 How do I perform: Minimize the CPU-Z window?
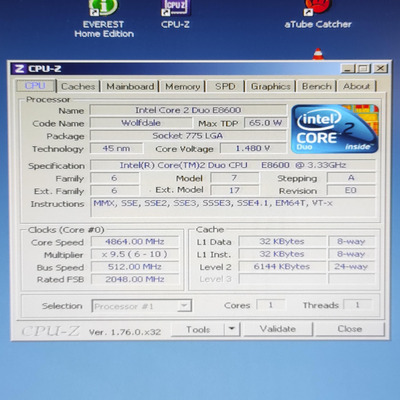coord(348,69)
